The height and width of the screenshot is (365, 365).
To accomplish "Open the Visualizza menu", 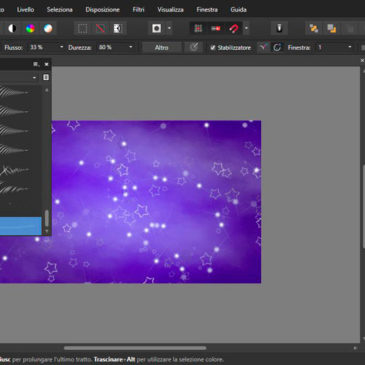I will (170, 10).
